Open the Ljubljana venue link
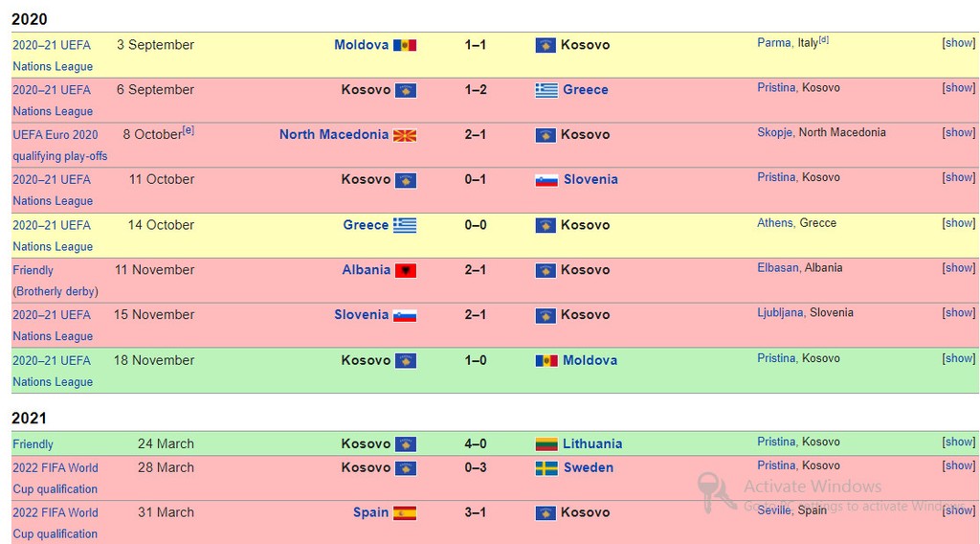The image size is (980, 544). point(780,312)
